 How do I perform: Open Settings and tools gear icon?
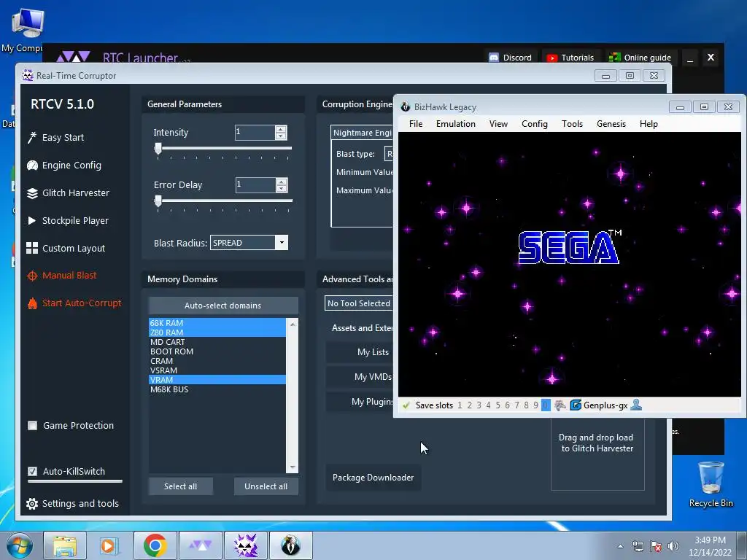(x=32, y=503)
